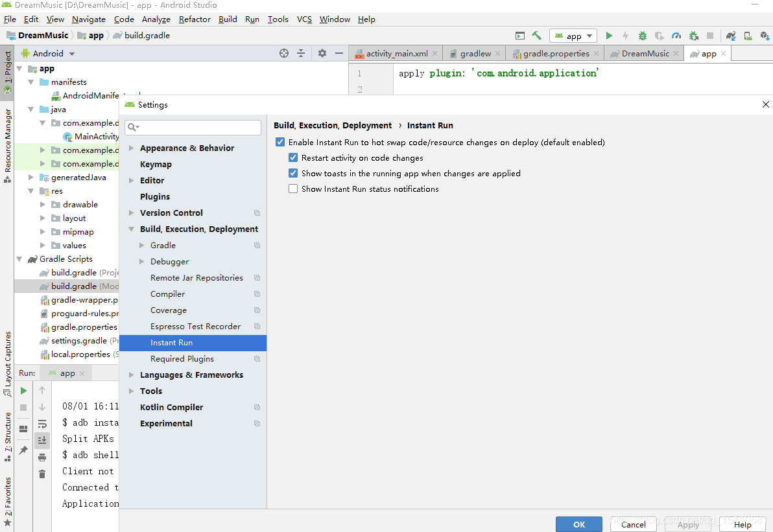
Task: Expand Languages & Frameworks section
Action: [131, 375]
